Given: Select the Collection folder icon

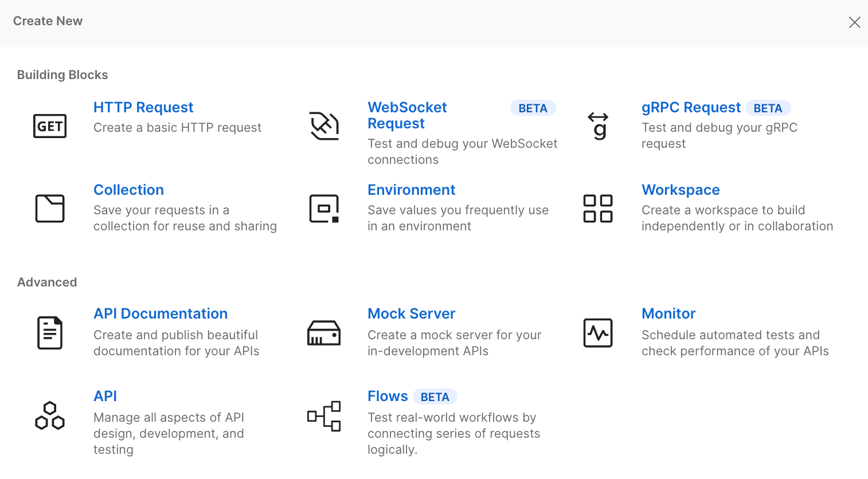Looking at the screenshot, I should 50,209.
